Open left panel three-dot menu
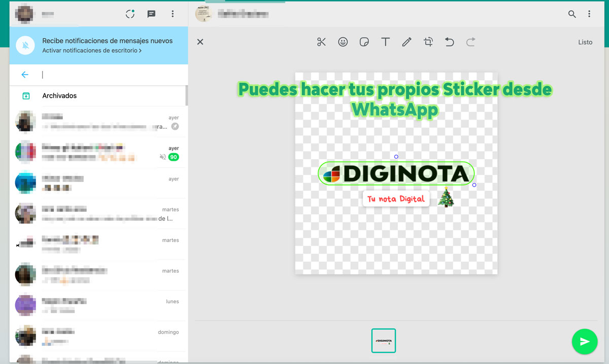Screen dimensions: 609x364 [x=173, y=14]
